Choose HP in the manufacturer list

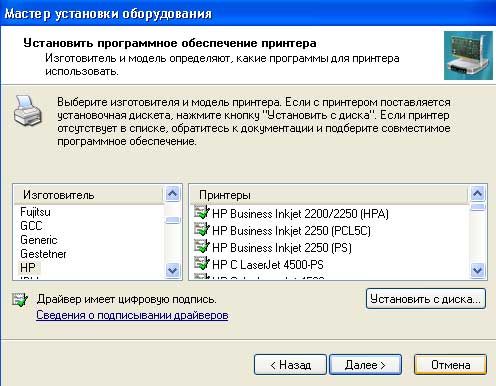coord(28,267)
